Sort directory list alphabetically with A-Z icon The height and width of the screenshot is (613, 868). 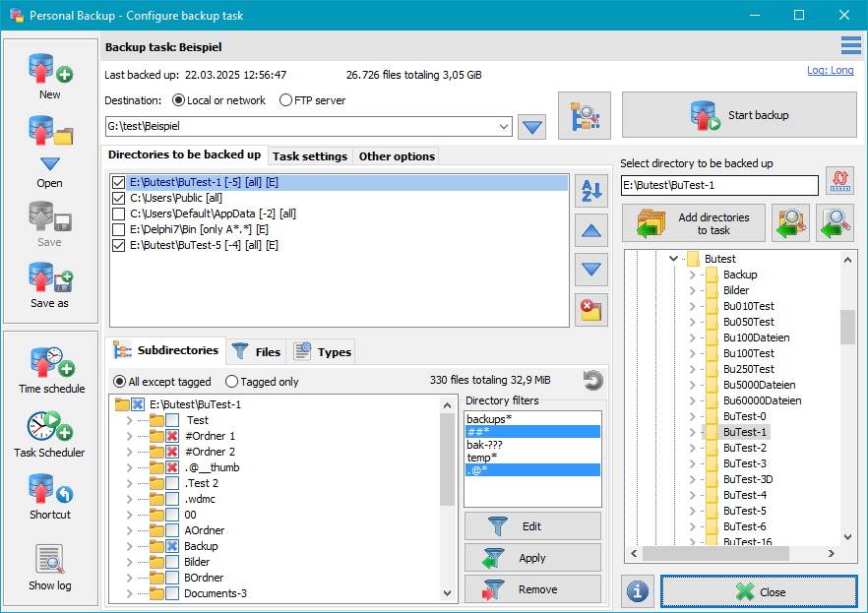tap(590, 191)
